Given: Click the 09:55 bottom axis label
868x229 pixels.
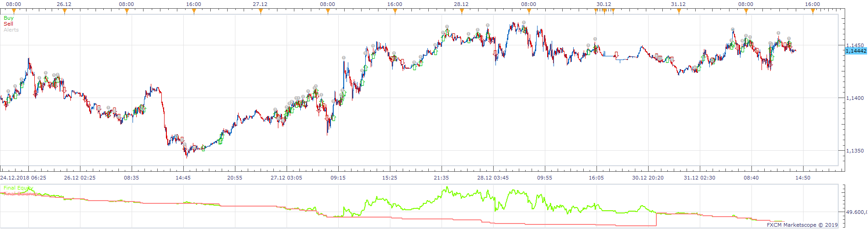Looking at the screenshot, I should click(x=545, y=178).
